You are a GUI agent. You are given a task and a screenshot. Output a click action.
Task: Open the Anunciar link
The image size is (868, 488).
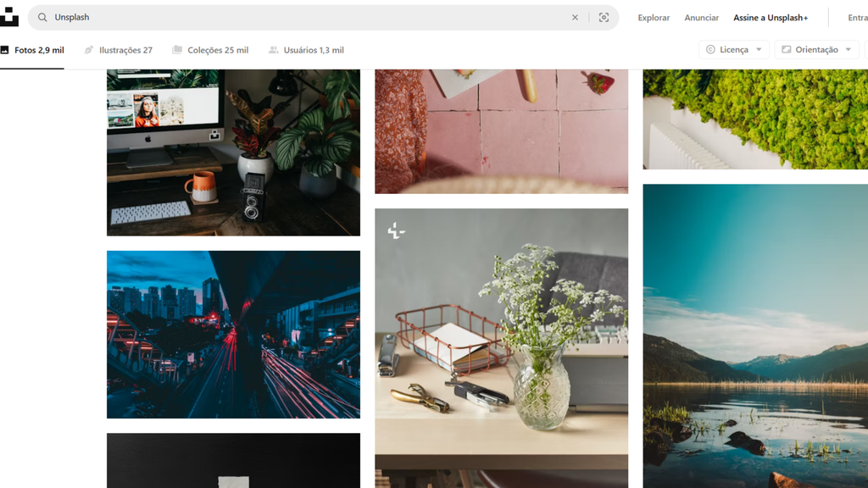click(x=701, y=18)
